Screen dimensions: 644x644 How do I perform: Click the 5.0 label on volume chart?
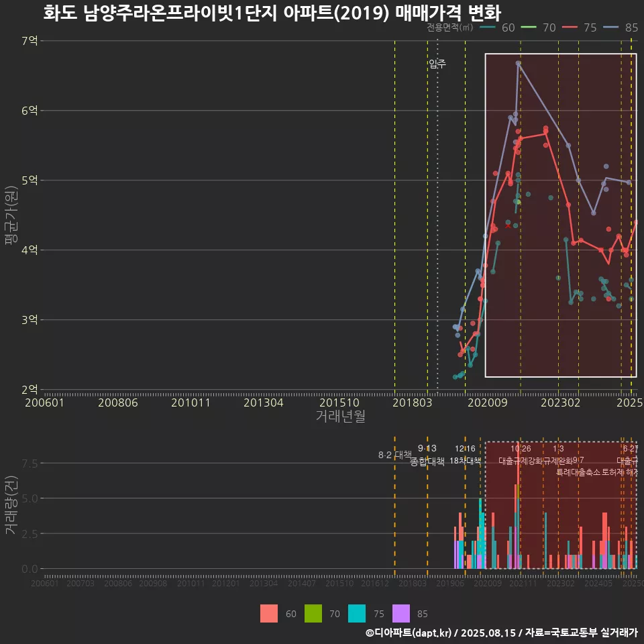tap(30, 498)
